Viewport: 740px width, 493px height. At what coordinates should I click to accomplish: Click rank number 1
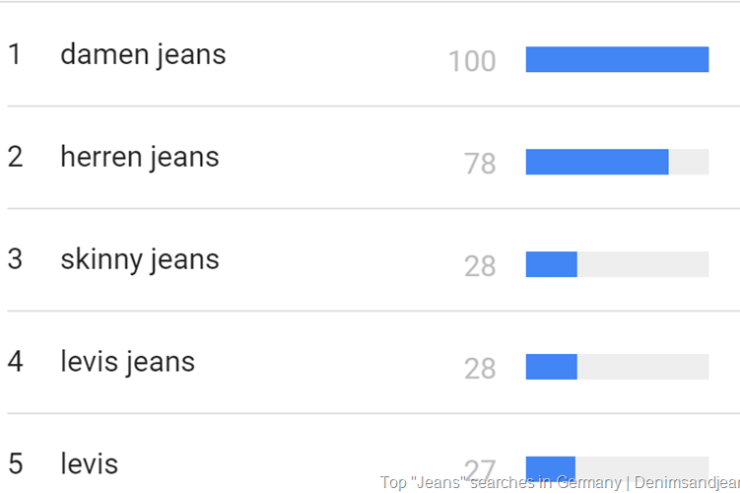point(14,54)
